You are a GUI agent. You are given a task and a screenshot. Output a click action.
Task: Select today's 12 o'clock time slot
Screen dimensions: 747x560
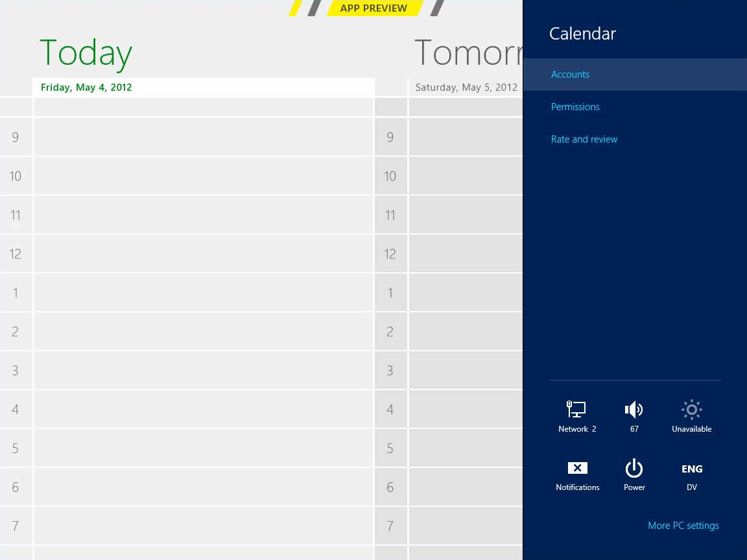coord(203,253)
